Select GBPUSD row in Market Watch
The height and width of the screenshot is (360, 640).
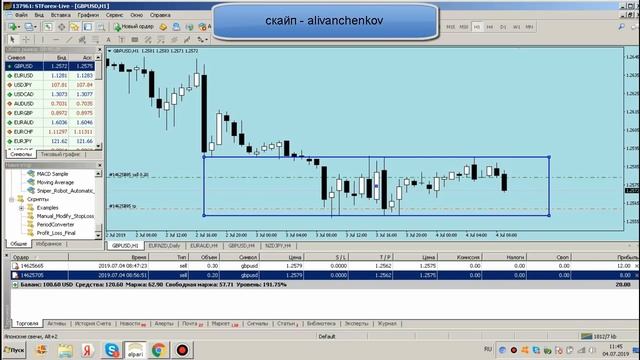50,66
